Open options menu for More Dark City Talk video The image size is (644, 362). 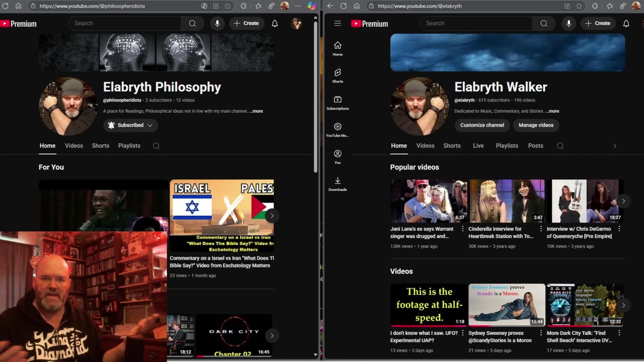[619, 333]
